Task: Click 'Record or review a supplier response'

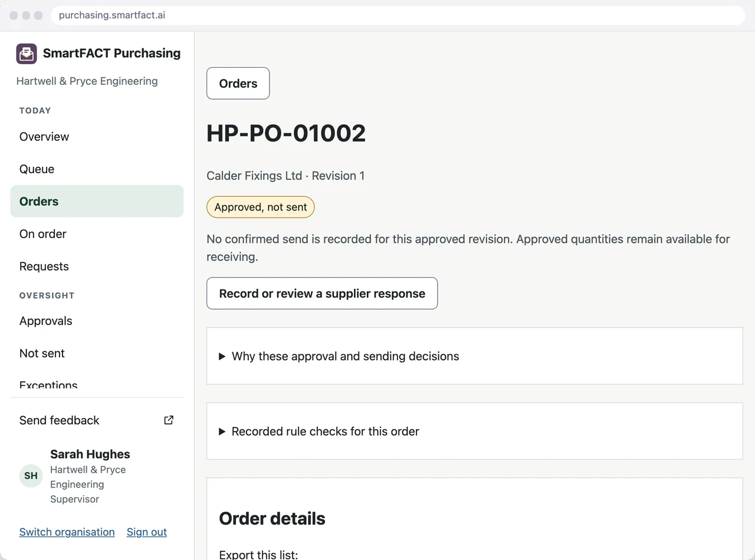Action: [x=322, y=294]
